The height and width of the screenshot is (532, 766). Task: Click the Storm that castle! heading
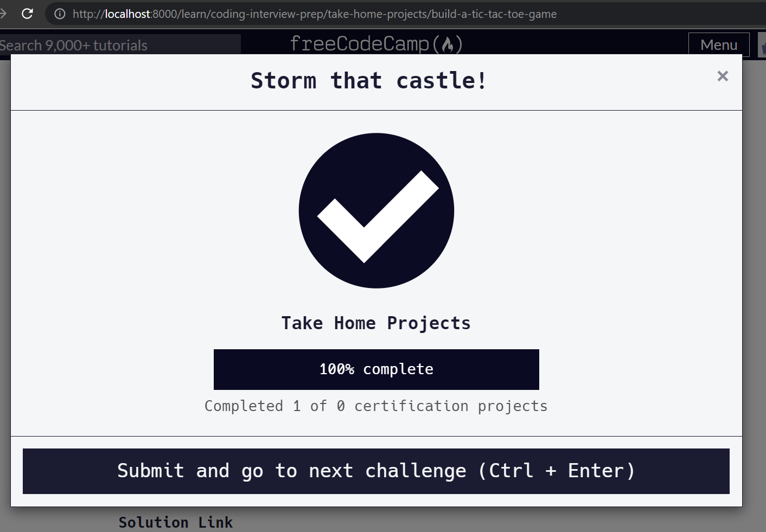point(368,80)
